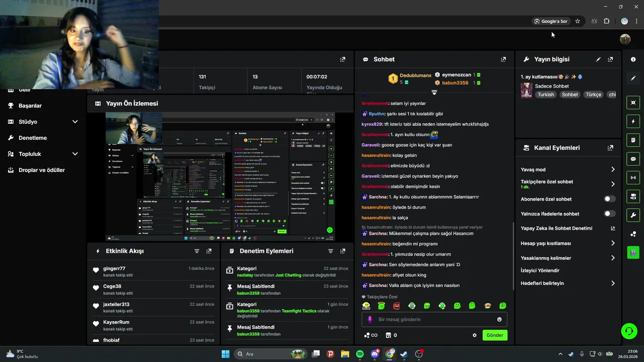Filter the Denetim Eylemleri list
This screenshot has height=362, width=644.
[331, 251]
